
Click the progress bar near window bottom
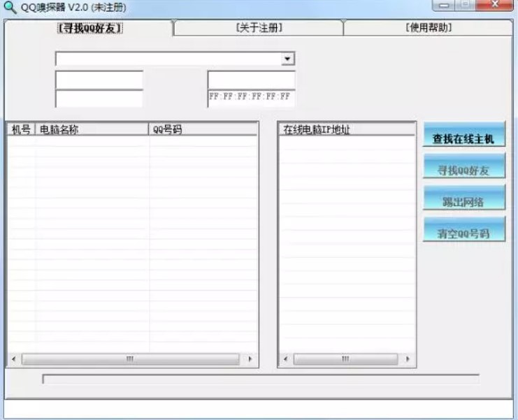tap(261, 379)
